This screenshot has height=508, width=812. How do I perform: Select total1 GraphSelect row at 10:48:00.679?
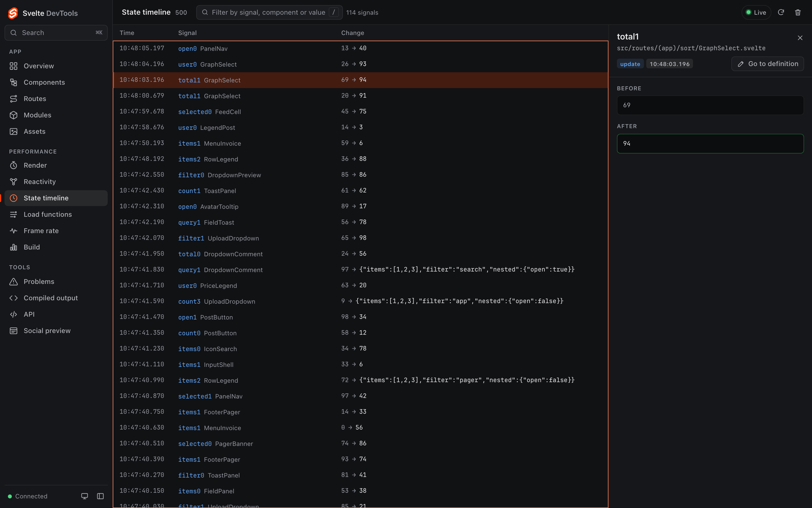coord(360,96)
